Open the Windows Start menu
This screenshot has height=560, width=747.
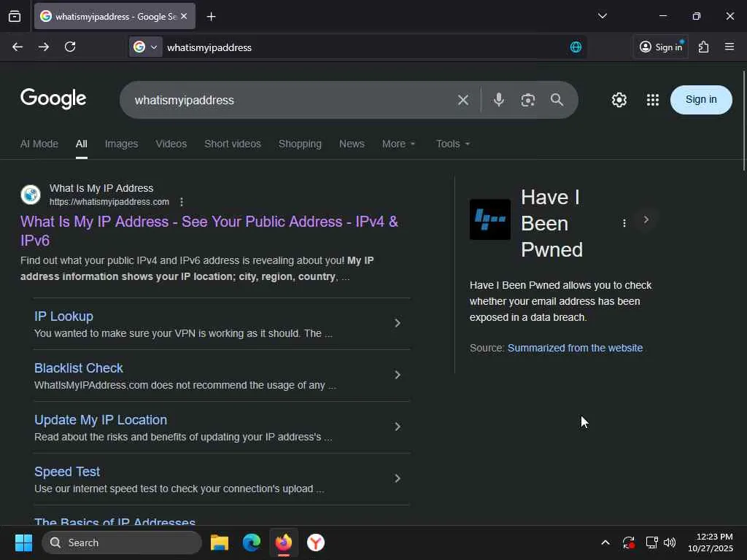(x=23, y=542)
